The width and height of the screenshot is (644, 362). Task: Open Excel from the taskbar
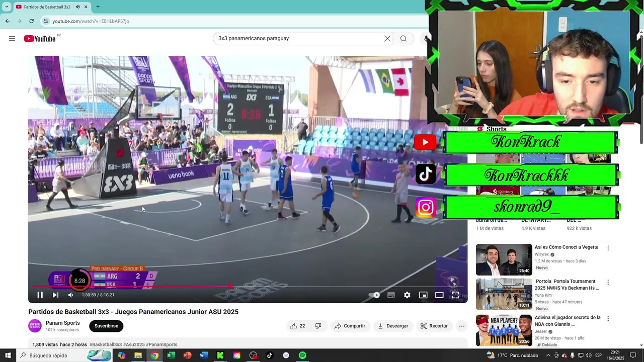[171, 355]
